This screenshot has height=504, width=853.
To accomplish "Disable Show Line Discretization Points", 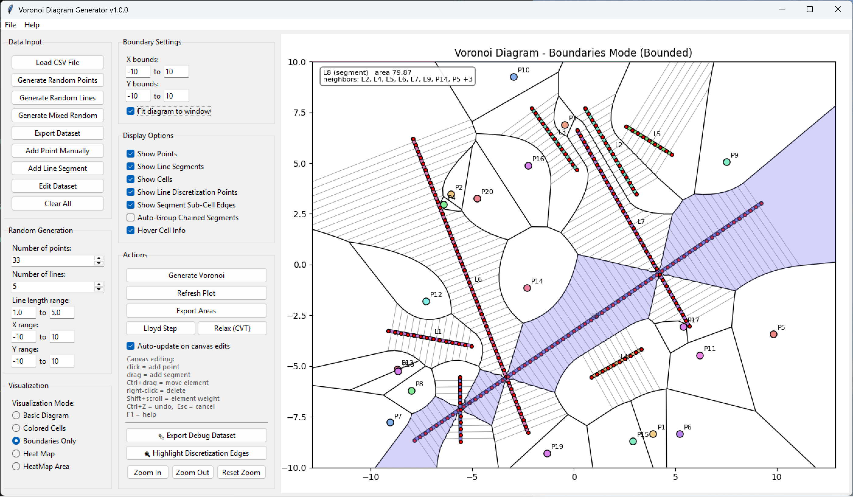I will [x=131, y=192].
